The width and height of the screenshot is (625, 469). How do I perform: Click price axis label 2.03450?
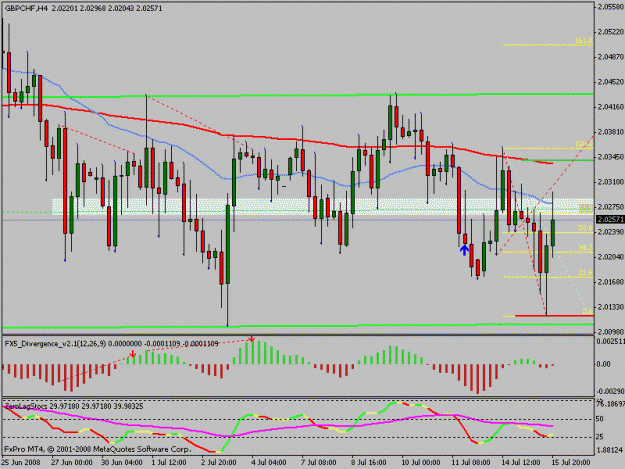(x=611, y=157)
